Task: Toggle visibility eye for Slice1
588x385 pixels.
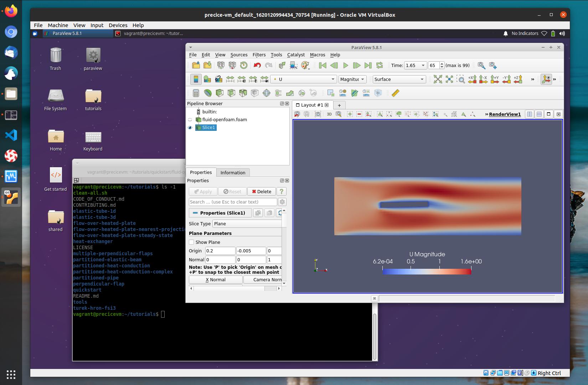Action: click(190, 128)
